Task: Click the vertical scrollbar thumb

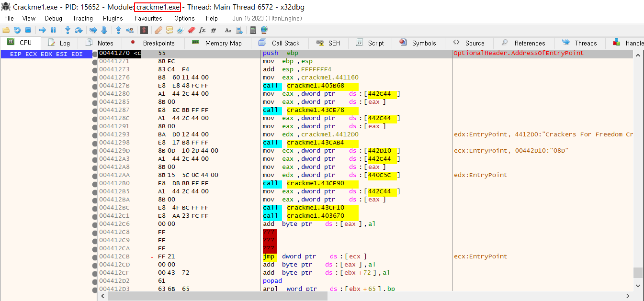Action: tap(638, 273)
